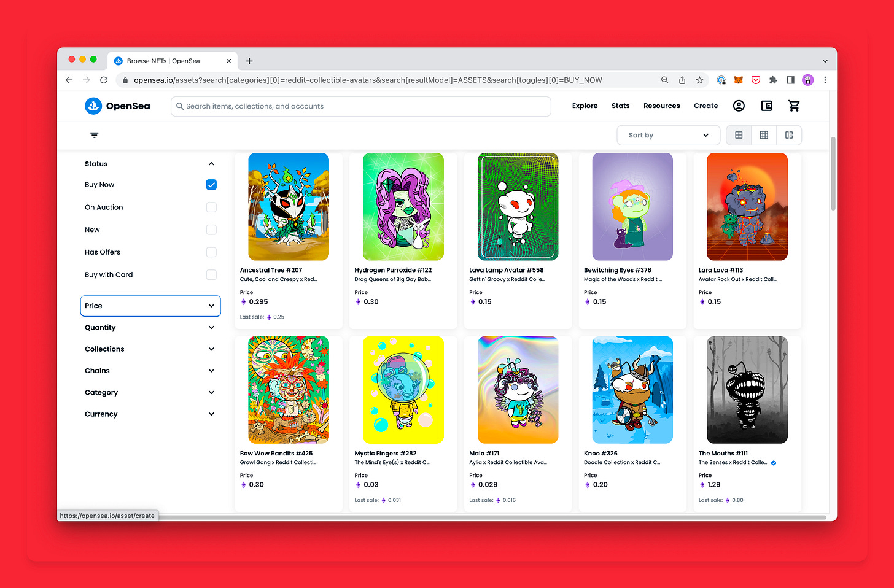Click the tab search chevron
Viewport: 894px width, 588px height.
[825, 61]
